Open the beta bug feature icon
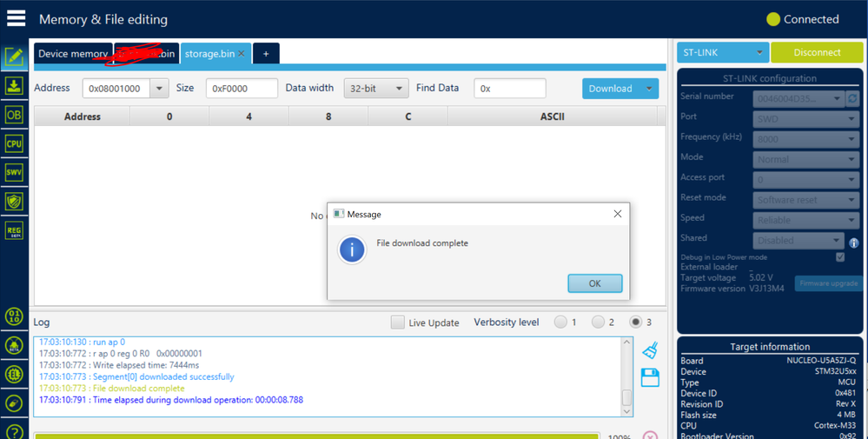Image resolution: width=868 pixels, height=439 pixels. [x=14, y=345]
